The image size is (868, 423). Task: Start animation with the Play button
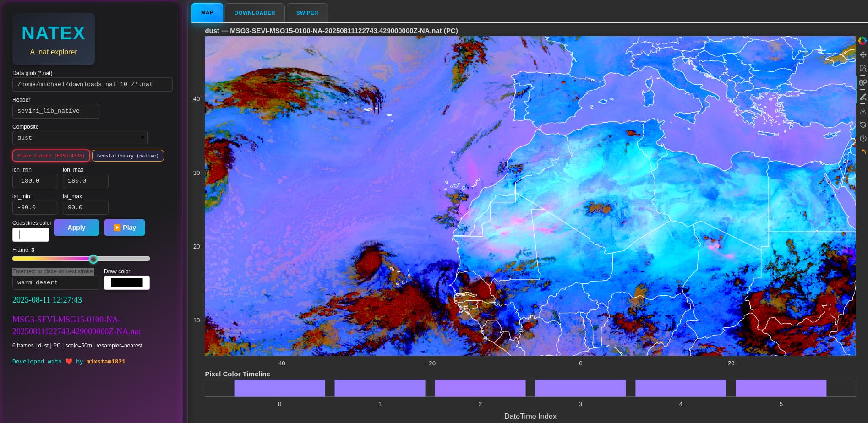tap(125, 228)
